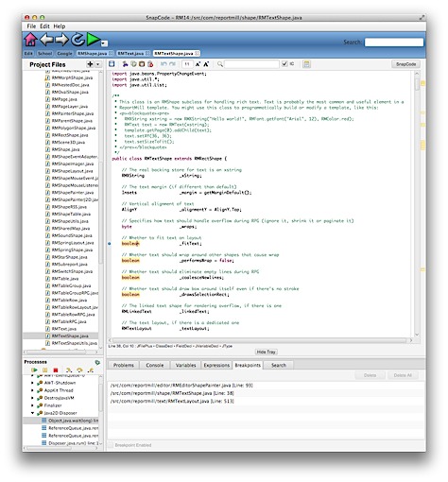Open the dropdown next to Project Files plus
Screen dimensions: 448x482
click(x=97, y=64)
